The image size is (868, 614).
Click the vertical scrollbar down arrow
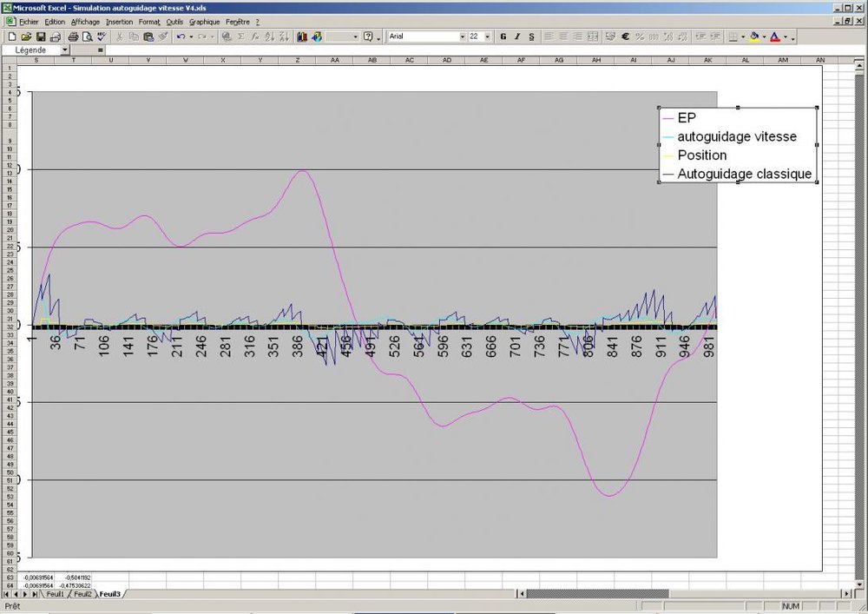pyautogui.click(x=859, y=584)
